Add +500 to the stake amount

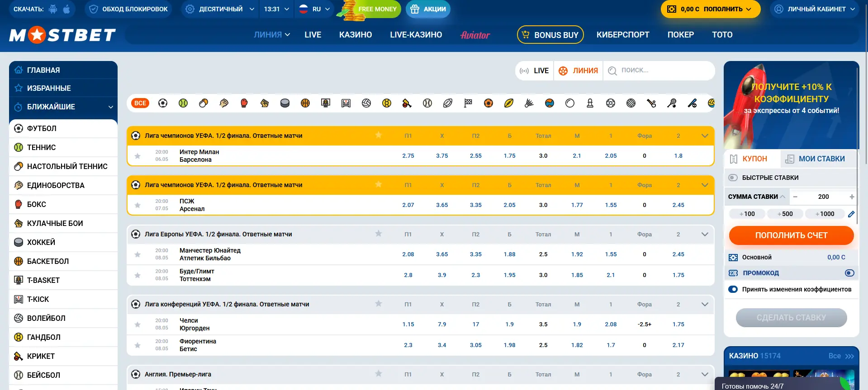(x=785, y=214)
